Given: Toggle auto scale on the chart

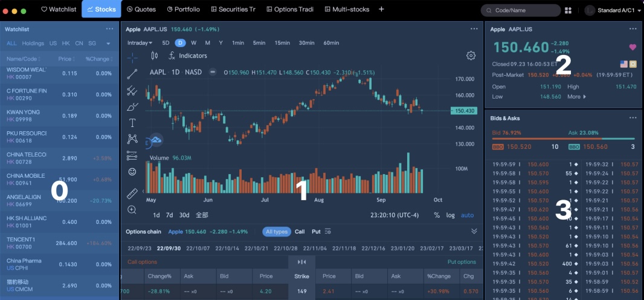Looking at the screenshot, I should (x=467, y=215).
